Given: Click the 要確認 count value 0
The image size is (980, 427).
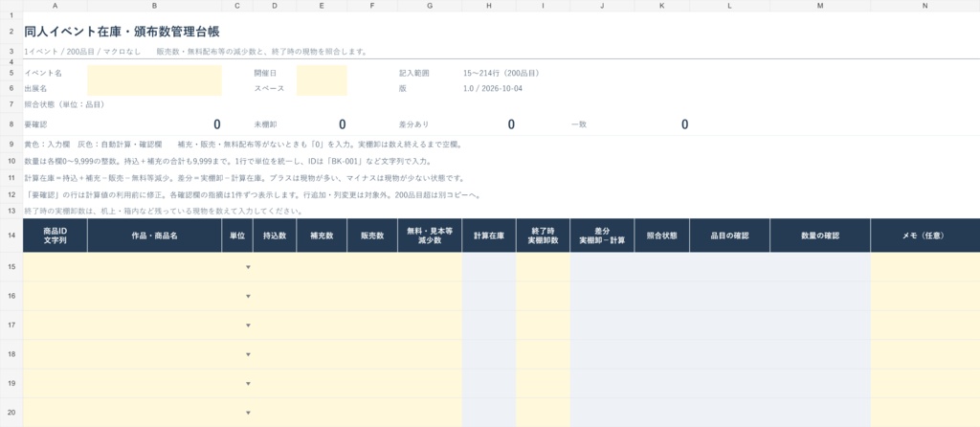Looking at the screenshot, I should point(217,124).
